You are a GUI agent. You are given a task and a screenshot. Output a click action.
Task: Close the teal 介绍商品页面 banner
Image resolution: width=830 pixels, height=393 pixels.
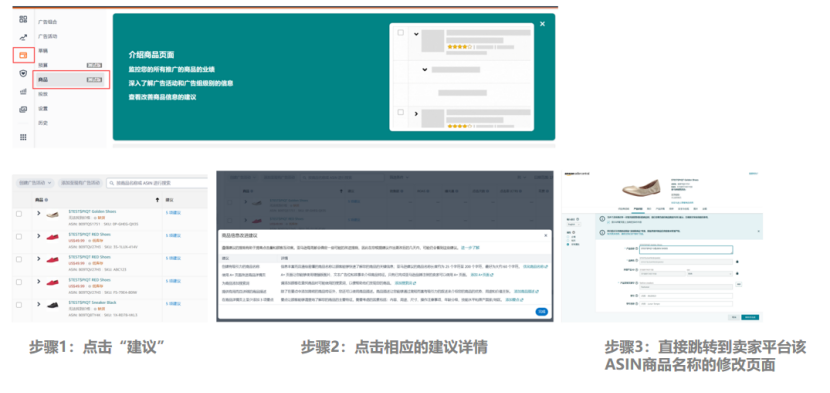(x=542, y=24)
